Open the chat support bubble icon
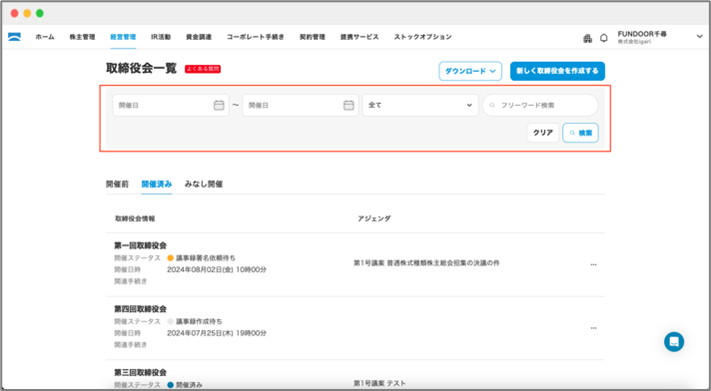 point(674,342)
